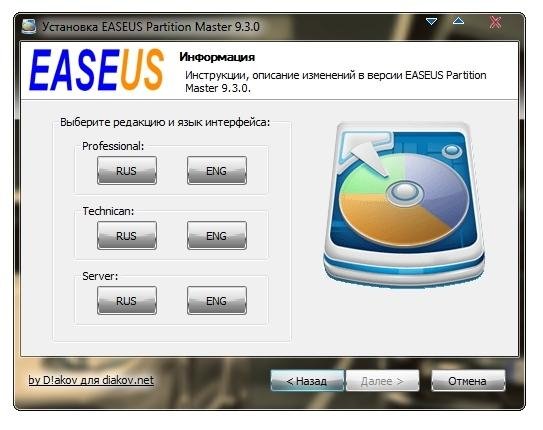Close the installer with red X
The image size is (543, 430).
point(495,23)
